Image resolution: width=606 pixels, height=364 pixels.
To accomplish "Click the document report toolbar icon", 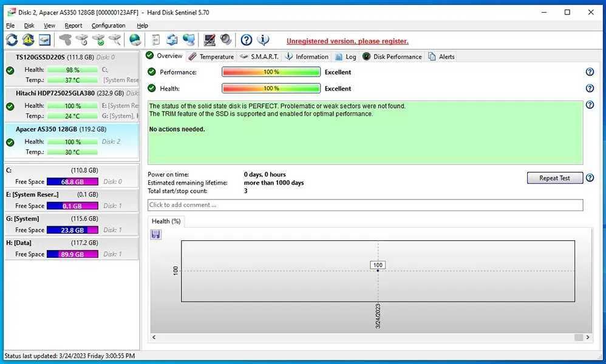I will [x=155, y=40].
